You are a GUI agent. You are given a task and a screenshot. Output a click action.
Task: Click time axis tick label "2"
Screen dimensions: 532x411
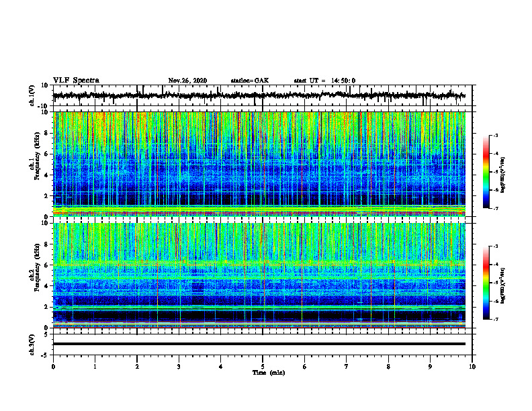pyautogui.click(x=137, y=367)
